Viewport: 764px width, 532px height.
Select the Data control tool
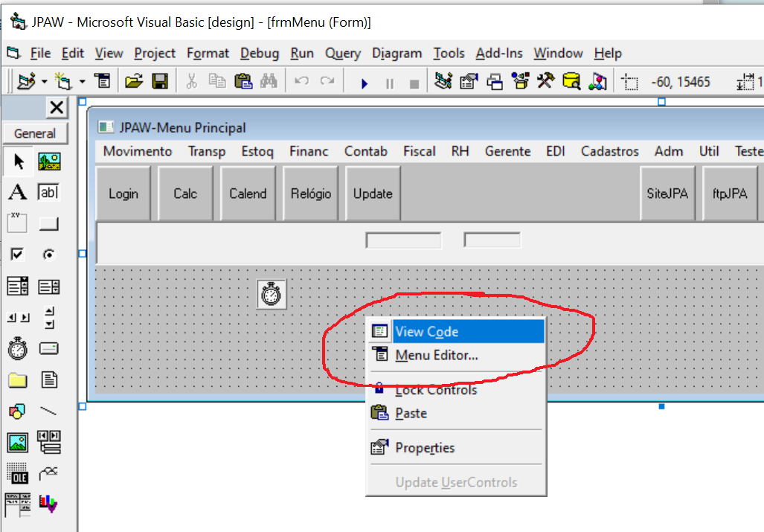click(49, 442)
